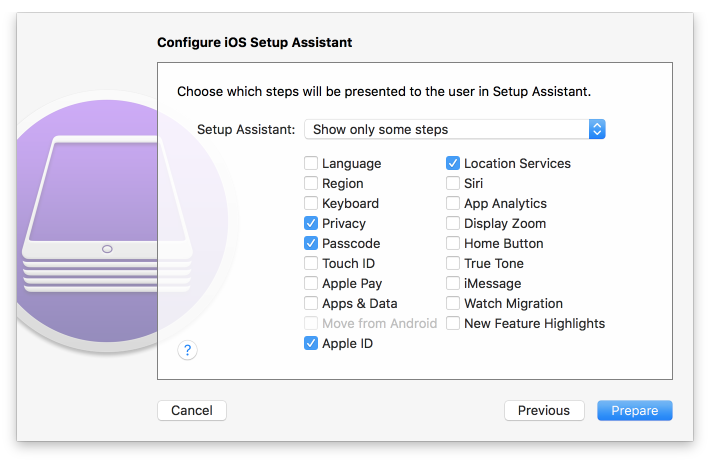Enable the Region checkbox
This screenshot has width=710, height=462.
tap(311, 183)
